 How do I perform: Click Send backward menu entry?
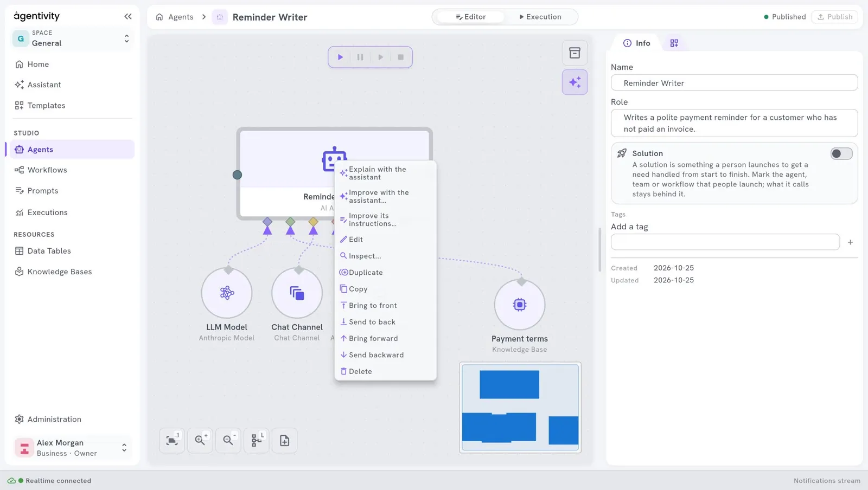coord(386,355)
